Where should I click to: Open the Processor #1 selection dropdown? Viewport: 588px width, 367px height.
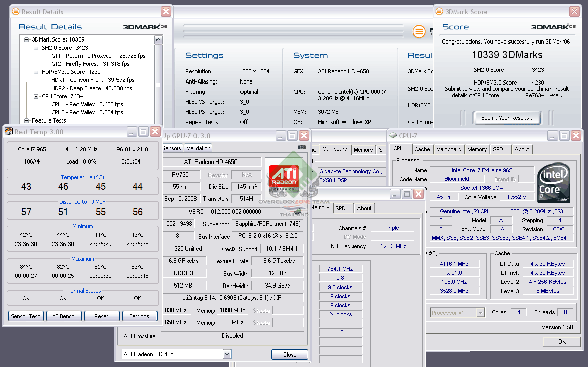[x=480, y=313]
